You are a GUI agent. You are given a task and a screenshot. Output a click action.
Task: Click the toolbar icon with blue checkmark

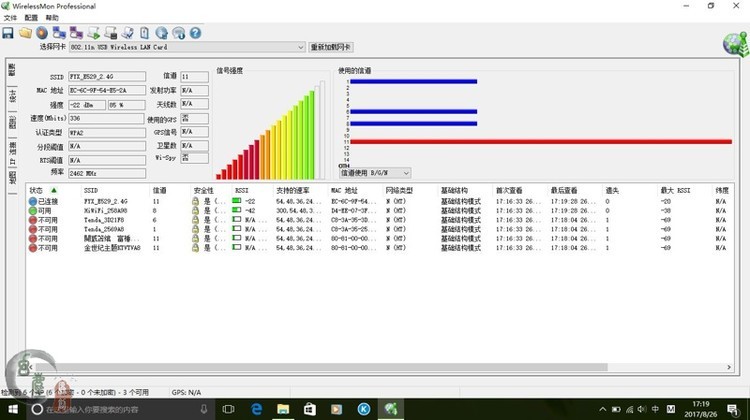pyautogui.click(x=127, y=33)
